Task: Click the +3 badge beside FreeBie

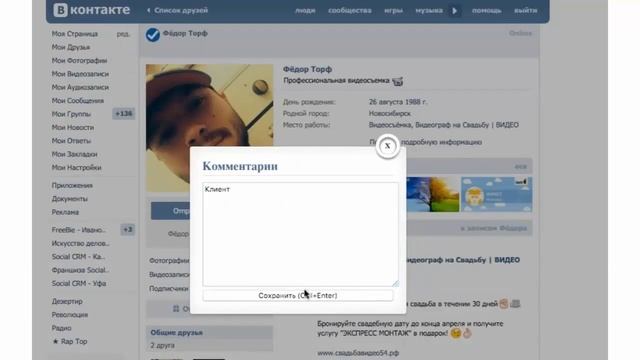Action: click(128, 229)
